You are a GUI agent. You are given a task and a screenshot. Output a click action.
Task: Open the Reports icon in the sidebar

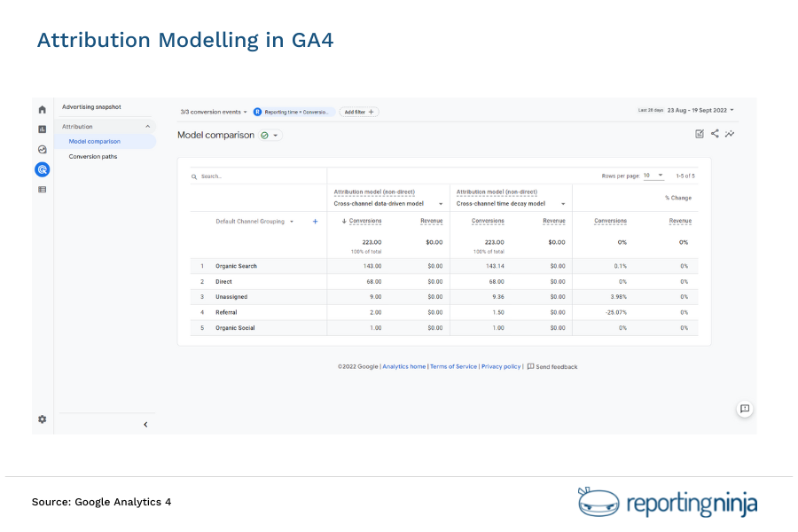[x=42, y=129]
